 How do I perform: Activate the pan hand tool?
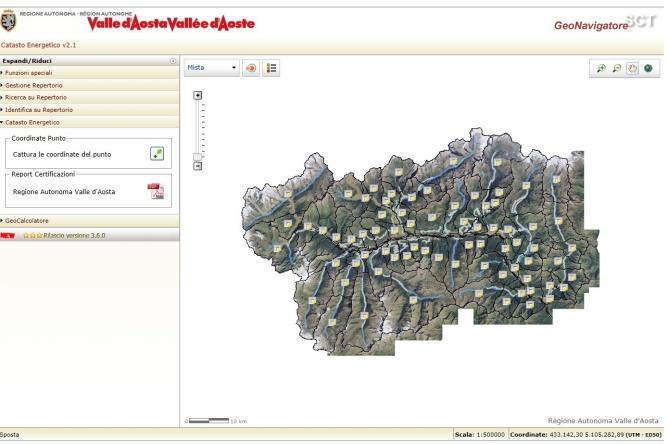coord(632,68)
